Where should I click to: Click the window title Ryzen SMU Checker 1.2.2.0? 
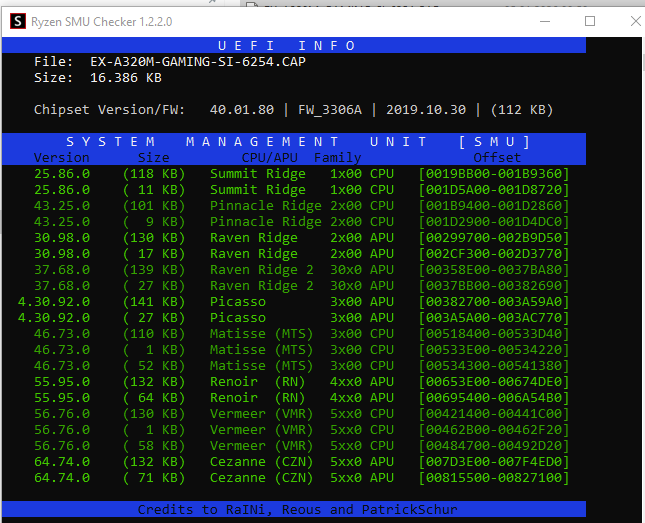coord(102,21)
